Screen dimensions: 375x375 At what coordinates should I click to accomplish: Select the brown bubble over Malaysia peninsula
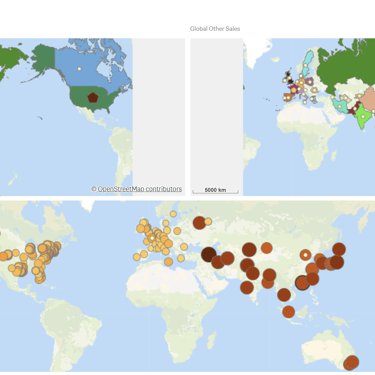[284, 295]
